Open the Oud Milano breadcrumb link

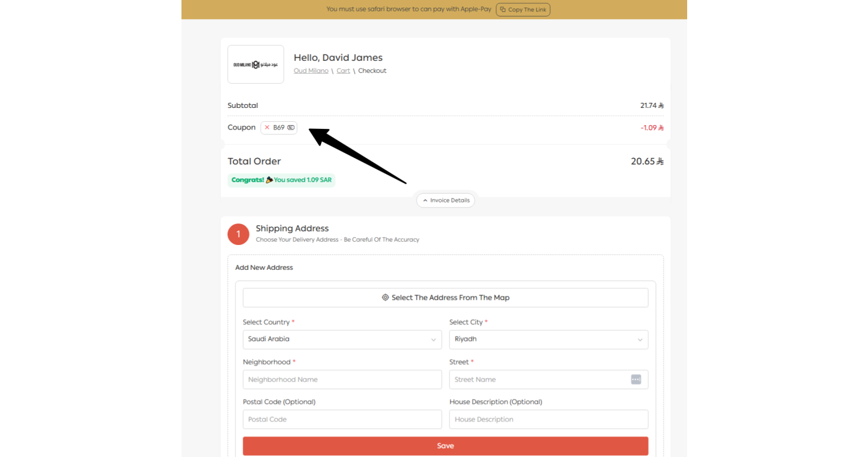tap(311, 71)
